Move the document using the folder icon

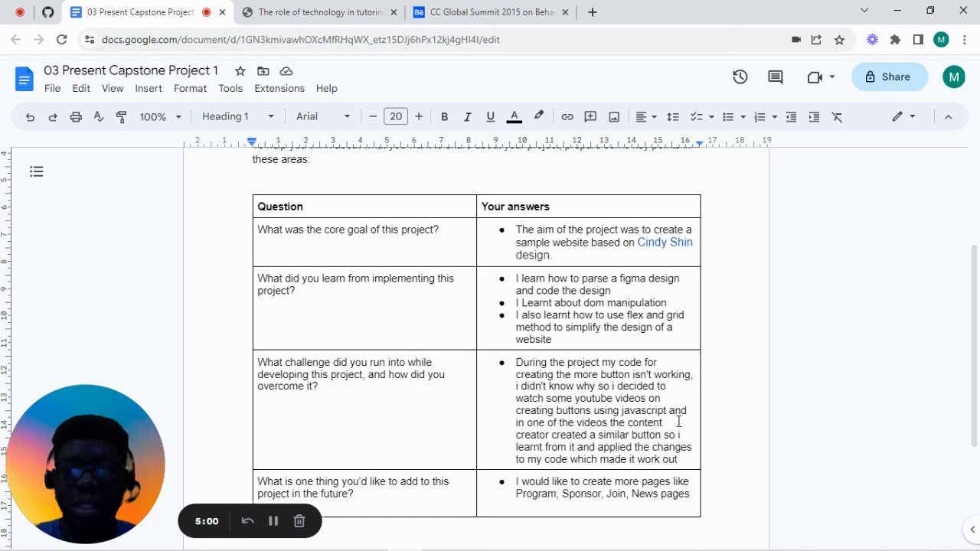click(263, 70)
